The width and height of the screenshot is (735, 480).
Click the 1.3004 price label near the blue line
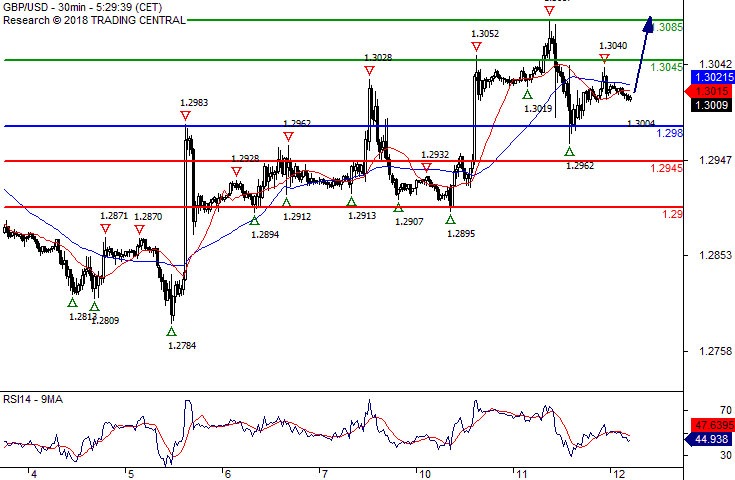coord(641,123)
